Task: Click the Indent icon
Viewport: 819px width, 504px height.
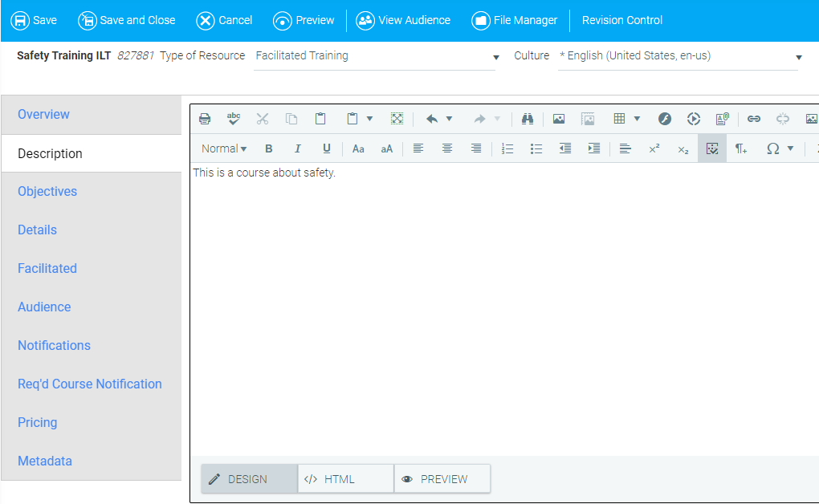Action: pos(594,148)
